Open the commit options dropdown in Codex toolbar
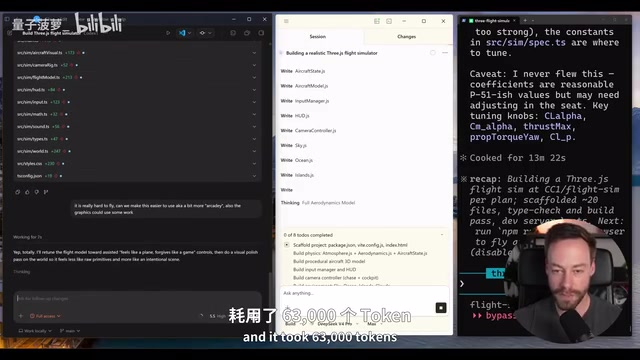Screen dimensions: 640x360 coord(205,33)
